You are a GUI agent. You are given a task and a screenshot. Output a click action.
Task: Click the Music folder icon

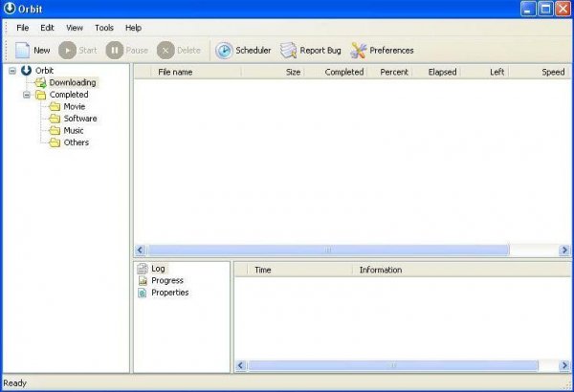55,131
